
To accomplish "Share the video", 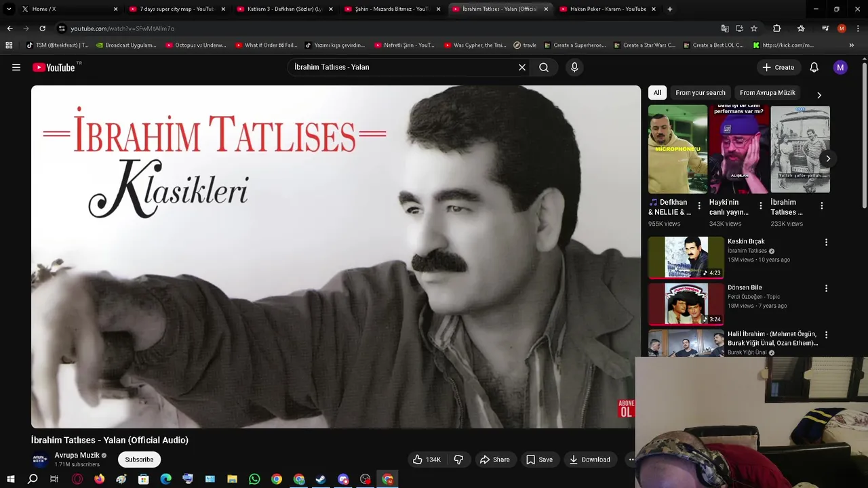I will click(x=495, y=460).
